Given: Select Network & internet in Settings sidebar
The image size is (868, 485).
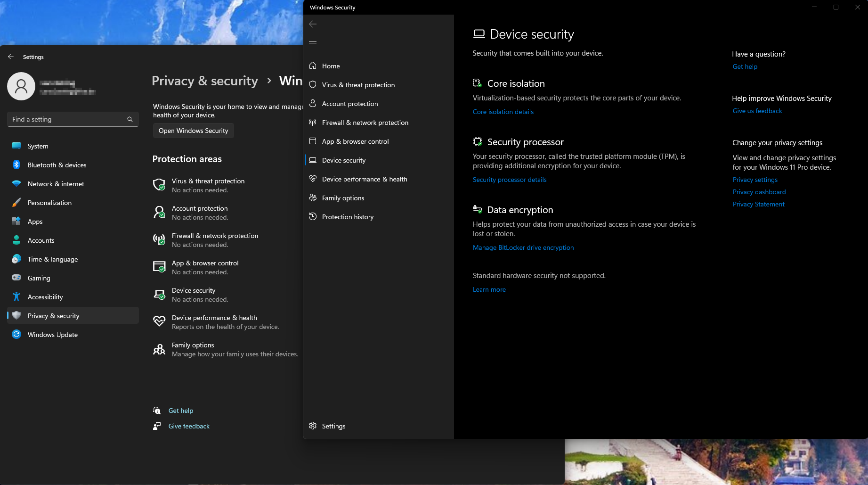Looking at the screenshot, I should [x=73, y=184].
